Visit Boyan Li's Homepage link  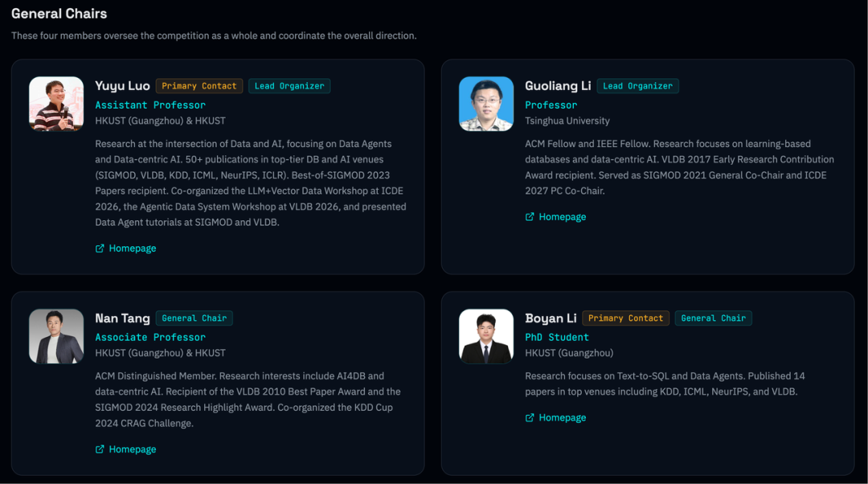[562, 418]
